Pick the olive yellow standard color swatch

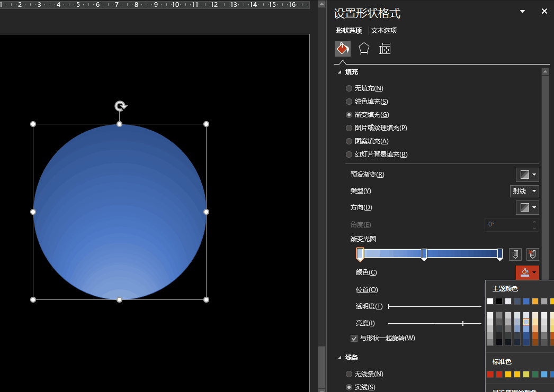pos(526,374)
